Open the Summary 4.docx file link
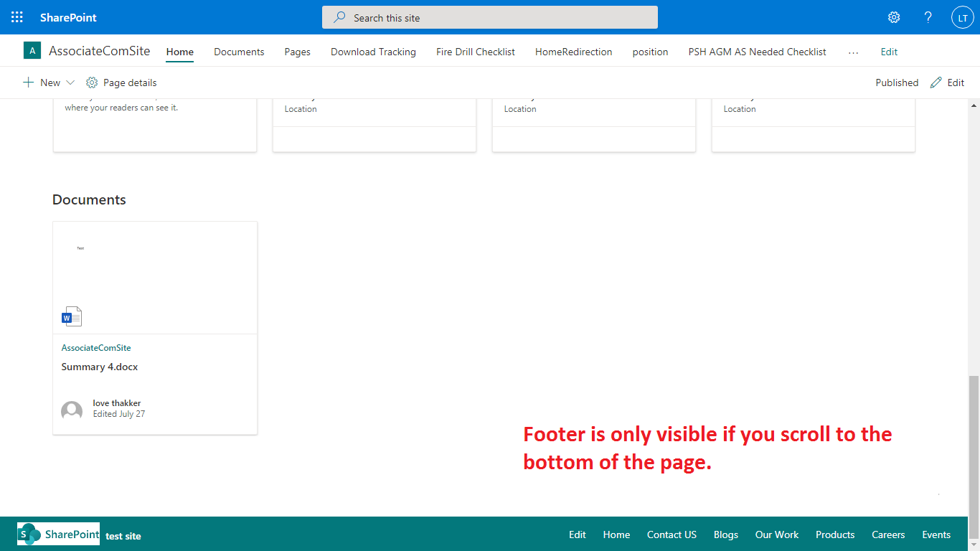The width and height of the screenshot is (980, 551). pyautogui.click(x=100, y=367)
